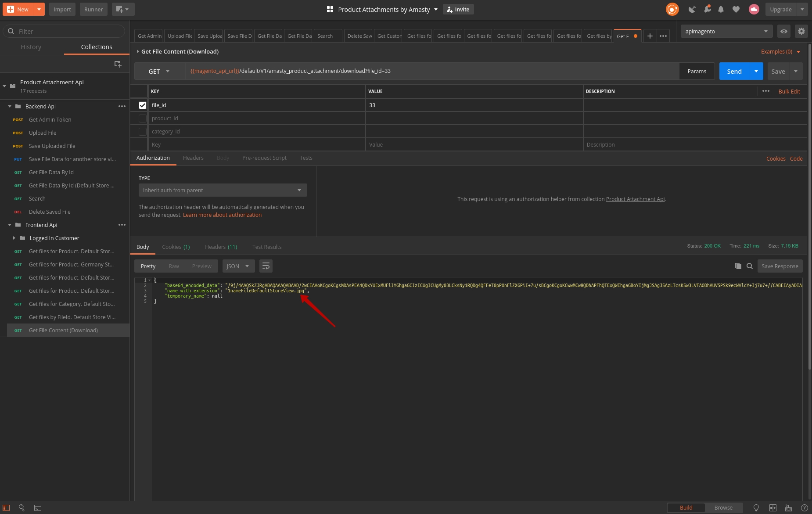Add a new request tab with plus
The image size is (812, 514).
pyautogui.click(x=650, y=36)
